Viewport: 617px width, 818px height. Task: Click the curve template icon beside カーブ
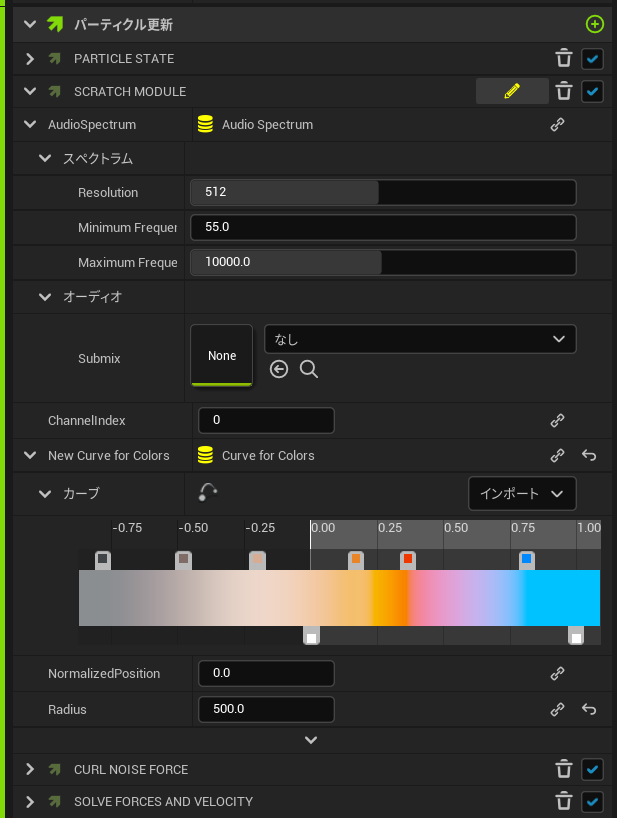pos(208,492)
